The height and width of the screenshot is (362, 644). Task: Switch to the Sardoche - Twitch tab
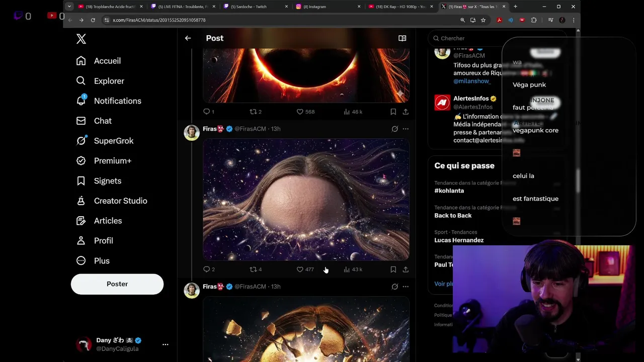[255, 7]
